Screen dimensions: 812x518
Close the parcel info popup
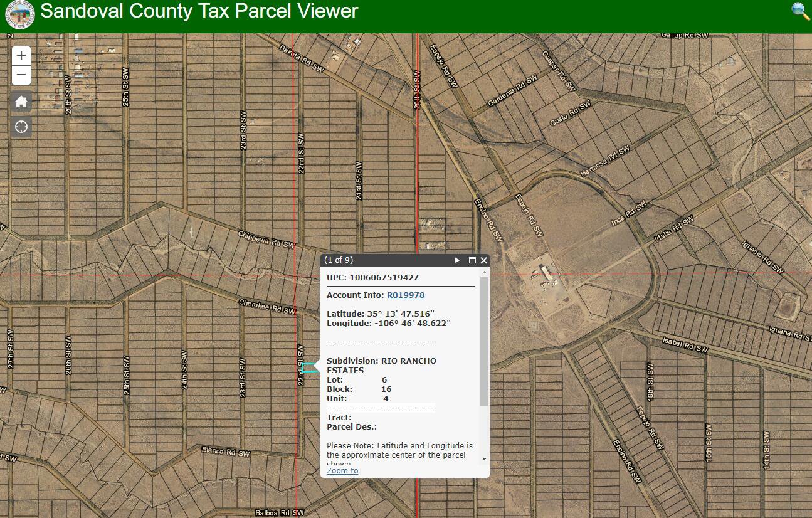click(483, 260)
